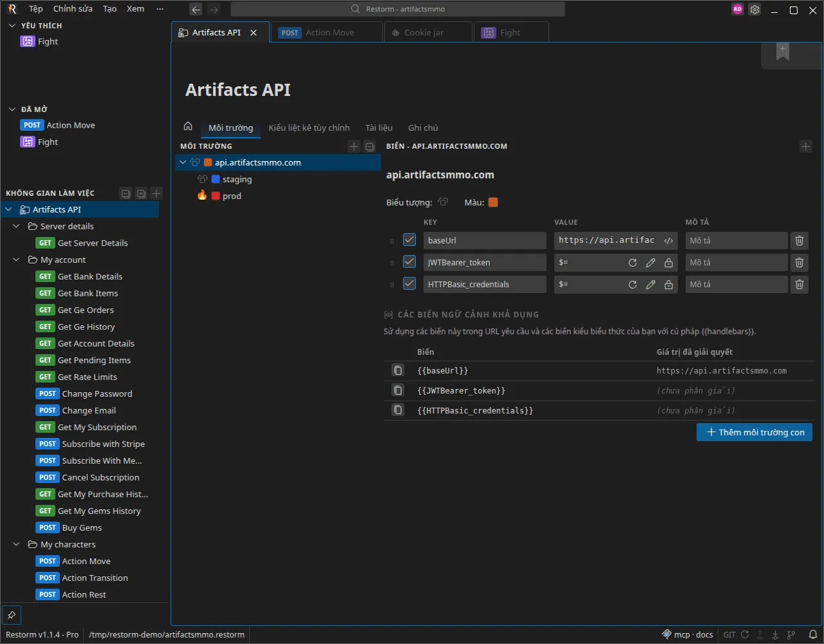This screenshot has height=644, width=824.
Task: Open the Ghi chú tab
Action: [423, 128]
